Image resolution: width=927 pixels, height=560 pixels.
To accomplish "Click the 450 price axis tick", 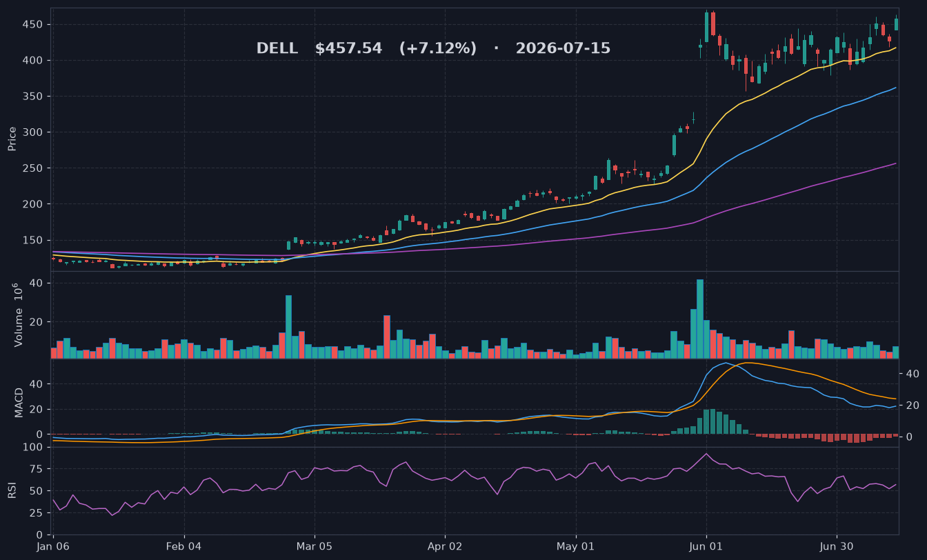I will 33,25.
